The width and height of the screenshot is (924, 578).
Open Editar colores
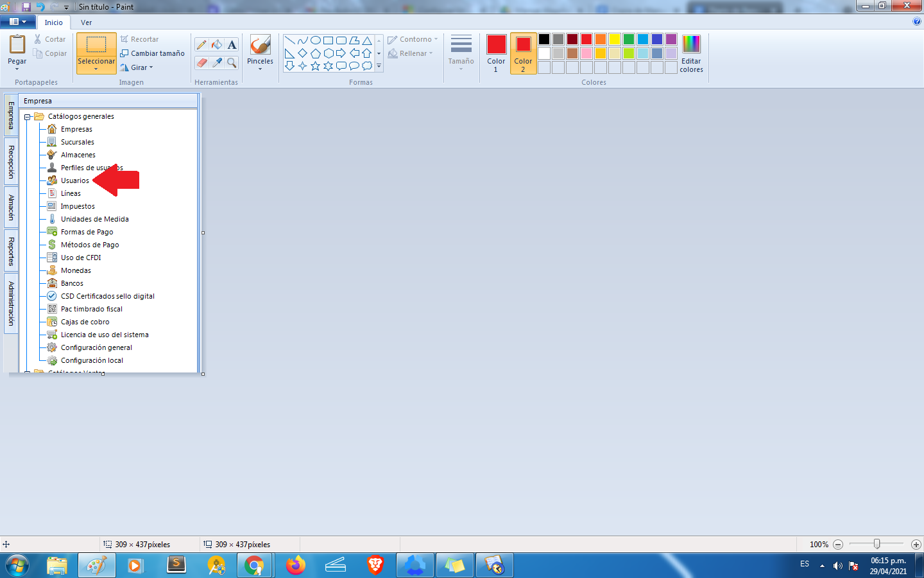[691, 54]
